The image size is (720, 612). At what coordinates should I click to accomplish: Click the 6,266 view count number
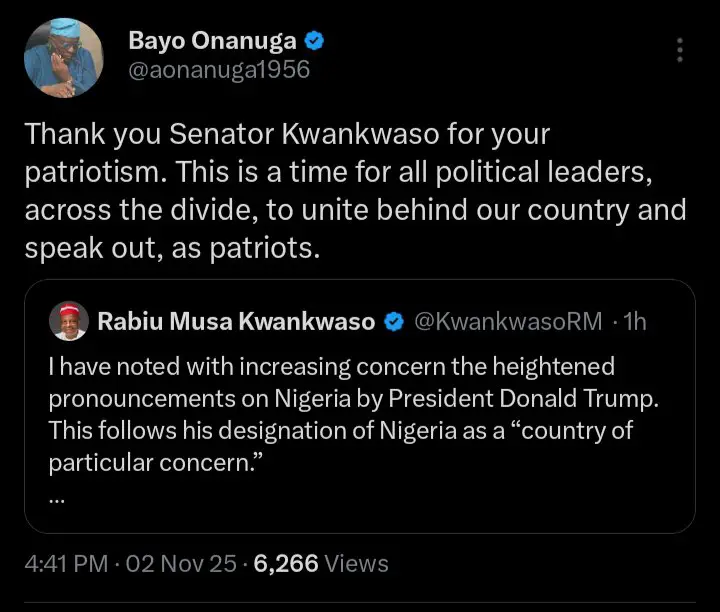(286, 564)
